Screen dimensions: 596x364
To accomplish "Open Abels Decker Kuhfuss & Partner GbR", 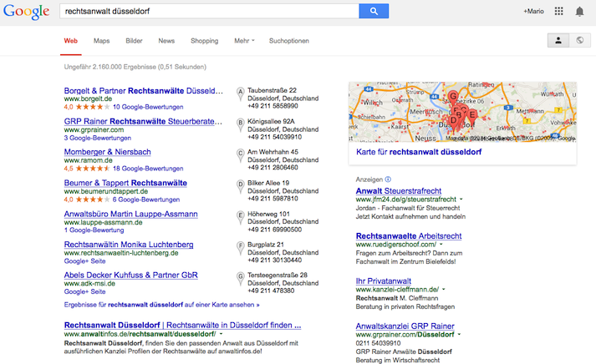I will (x=130, y=276).
